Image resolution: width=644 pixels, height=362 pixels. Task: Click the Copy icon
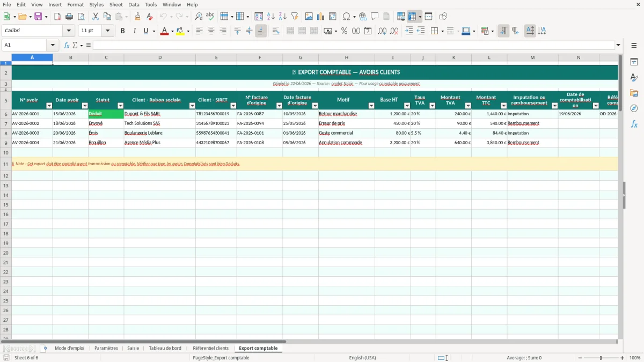point(107,17)
